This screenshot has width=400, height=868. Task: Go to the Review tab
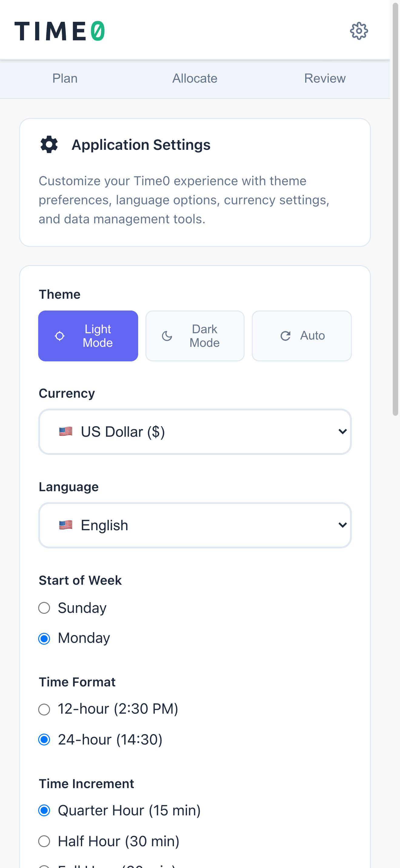point(325,78)
